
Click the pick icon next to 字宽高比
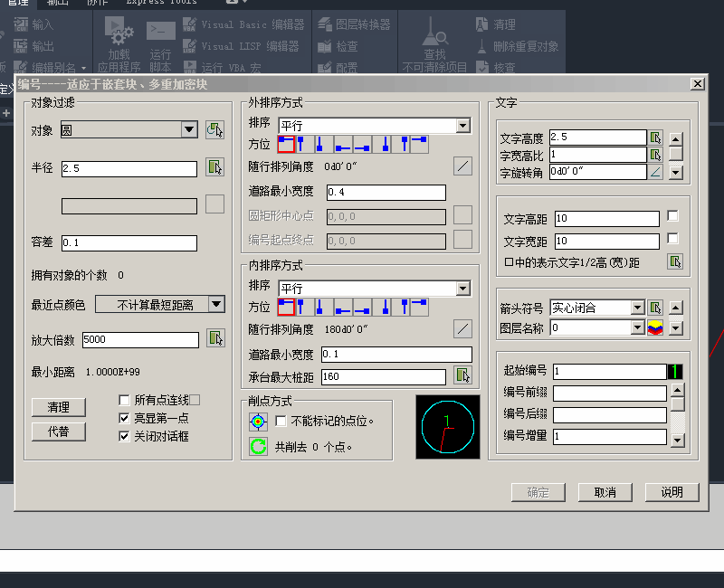[655, 155]
